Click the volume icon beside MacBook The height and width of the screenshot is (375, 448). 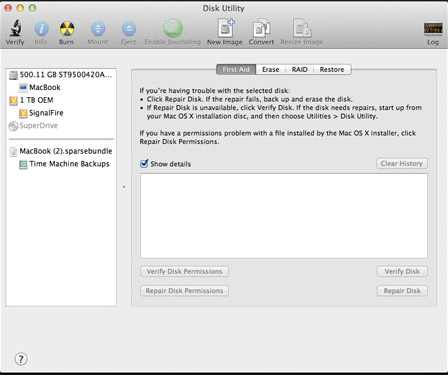click(x=23, y=88)
